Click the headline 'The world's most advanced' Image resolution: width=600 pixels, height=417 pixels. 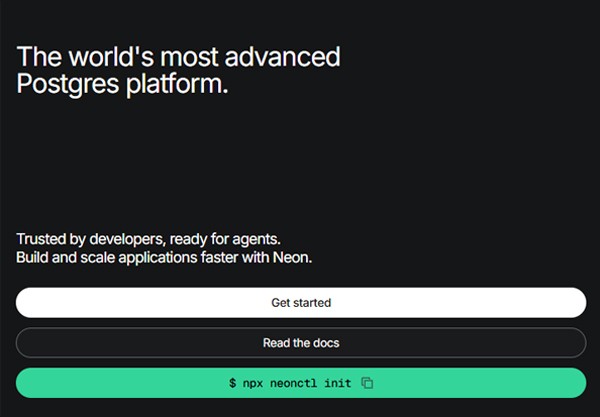pos(178,57)
